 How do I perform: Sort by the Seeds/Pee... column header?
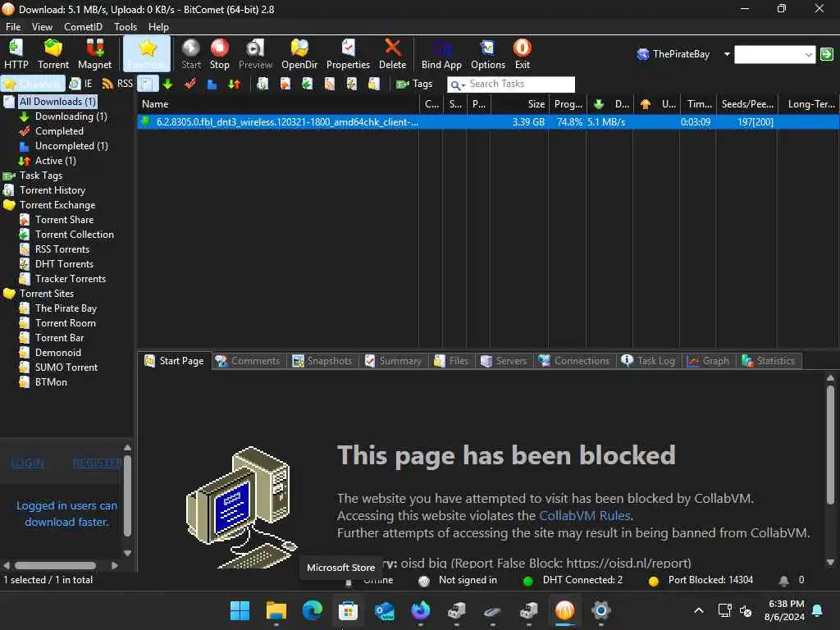click(746, 104)
